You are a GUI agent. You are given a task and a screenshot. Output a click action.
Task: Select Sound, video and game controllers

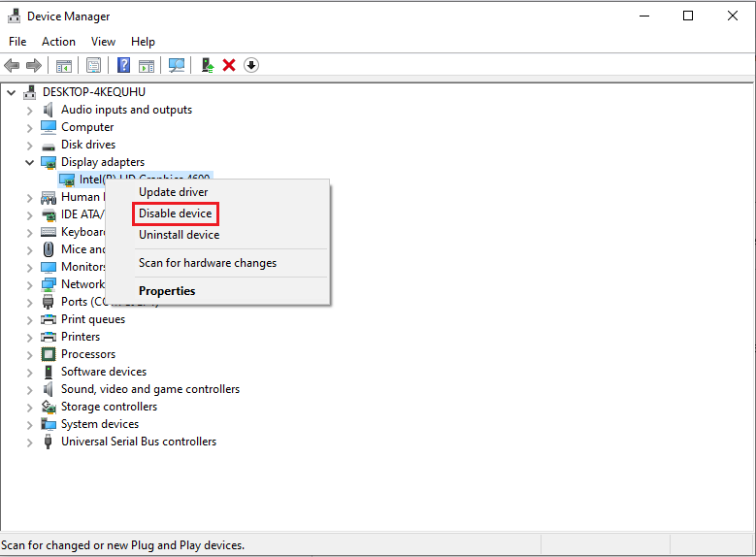coord(149,389)
